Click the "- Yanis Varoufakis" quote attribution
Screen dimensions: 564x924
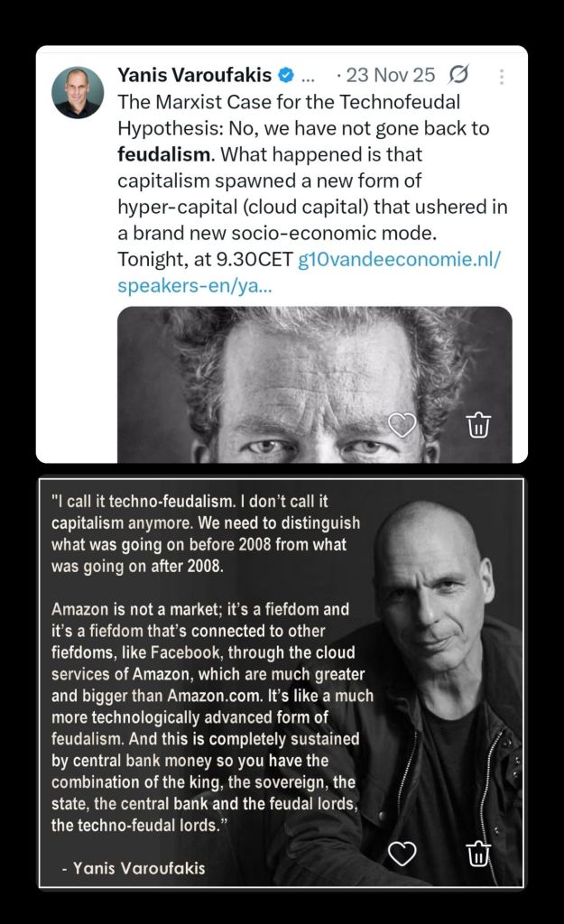[134, 869]
